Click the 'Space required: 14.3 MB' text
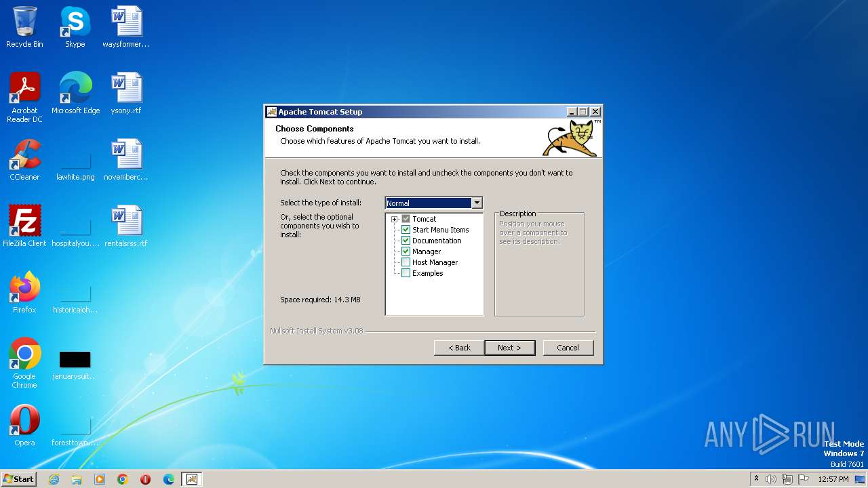Viewport: 868px width, 488px height. point(320,300)
